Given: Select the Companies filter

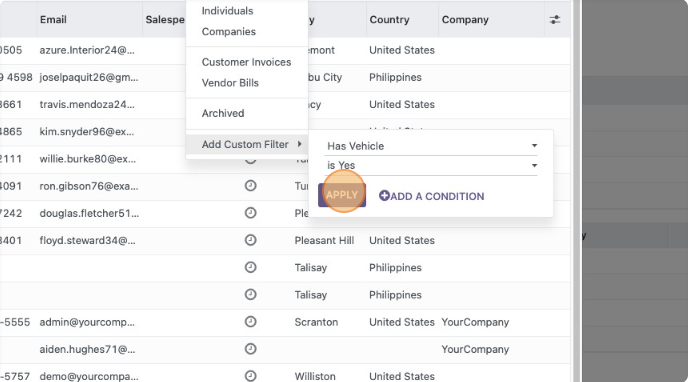Looking at the screenshot, I should point(229,32).
